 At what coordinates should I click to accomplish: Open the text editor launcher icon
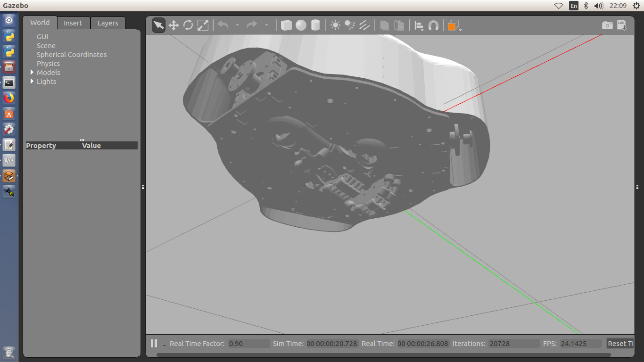click(x=9, y=145)
